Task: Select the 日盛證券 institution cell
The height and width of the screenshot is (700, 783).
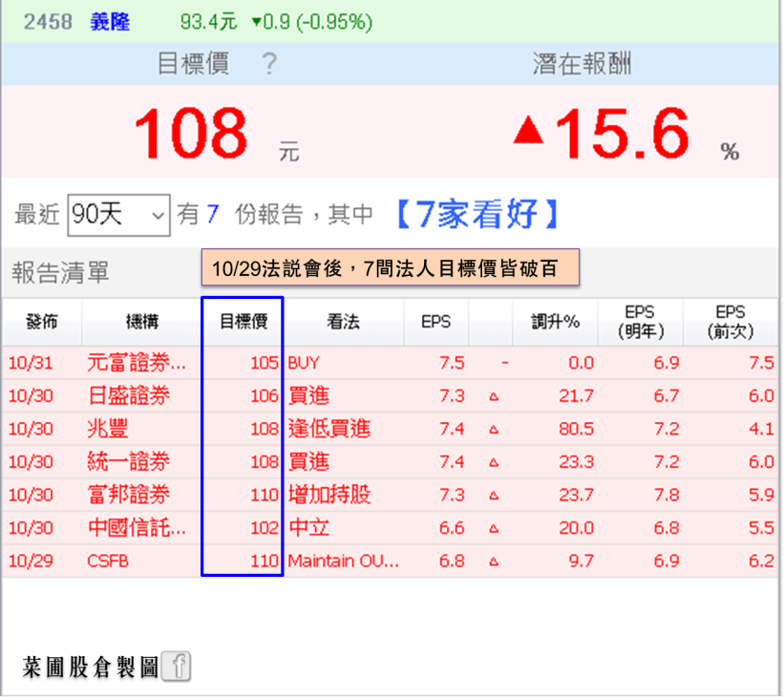Action: (129, 395)
